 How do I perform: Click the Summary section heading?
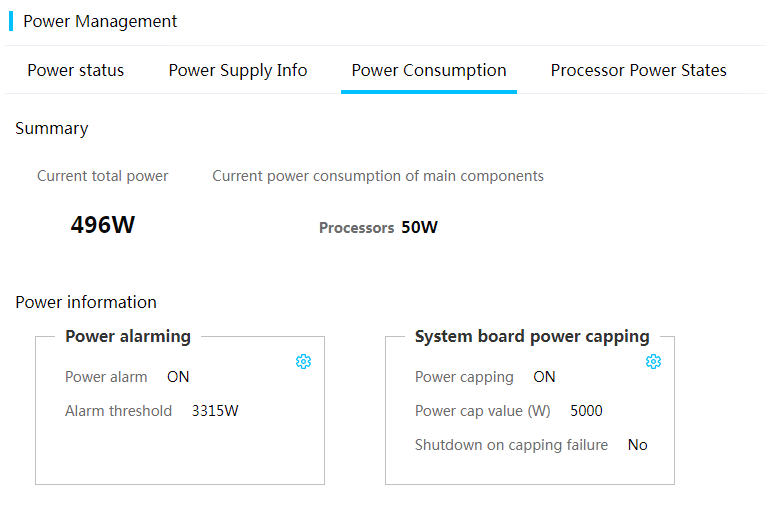[x=52, y=128]
